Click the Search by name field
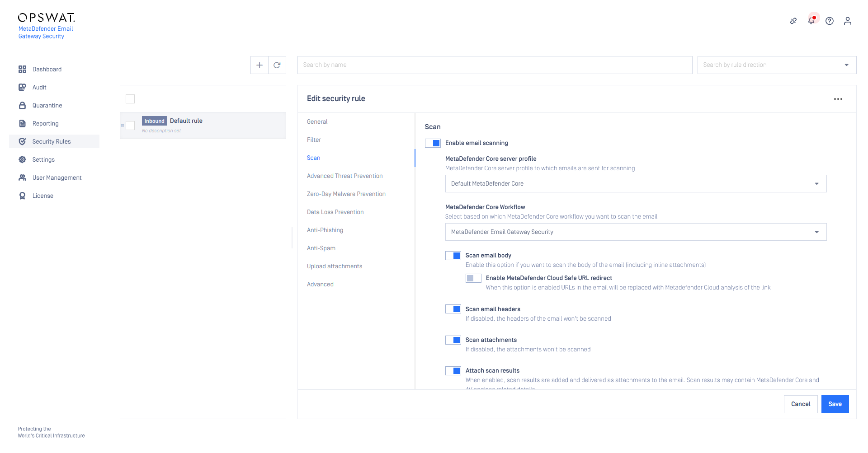Screen dimensions: 868x453 click(x=495, y=65)
